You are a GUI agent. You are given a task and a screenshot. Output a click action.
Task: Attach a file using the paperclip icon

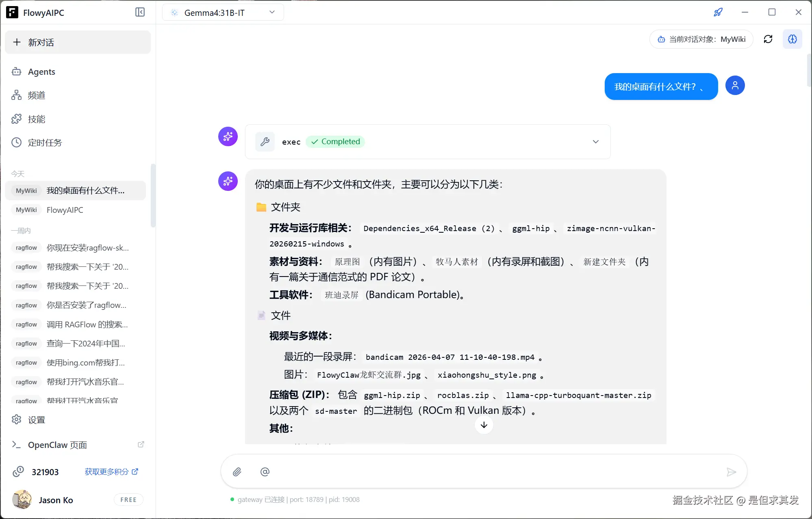(x=237, y=471)
